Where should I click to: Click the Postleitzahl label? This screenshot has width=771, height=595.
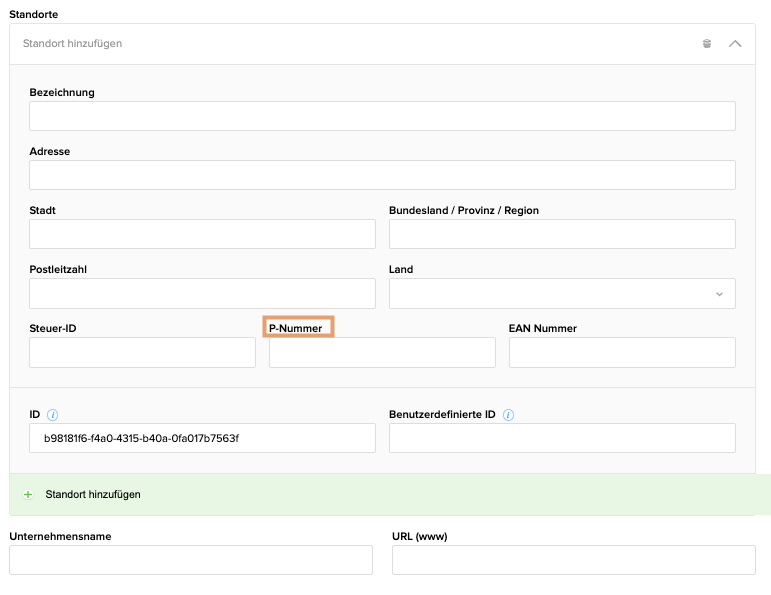58,269
